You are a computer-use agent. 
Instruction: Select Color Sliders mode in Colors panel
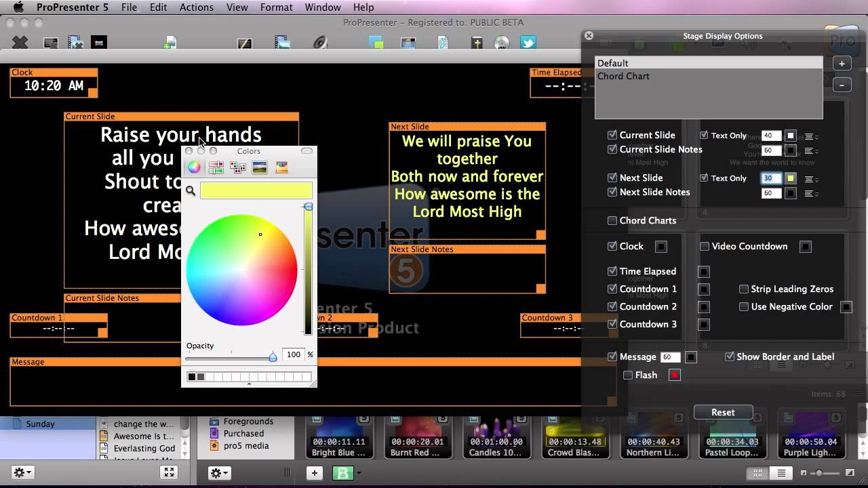(x=216, y=167)
